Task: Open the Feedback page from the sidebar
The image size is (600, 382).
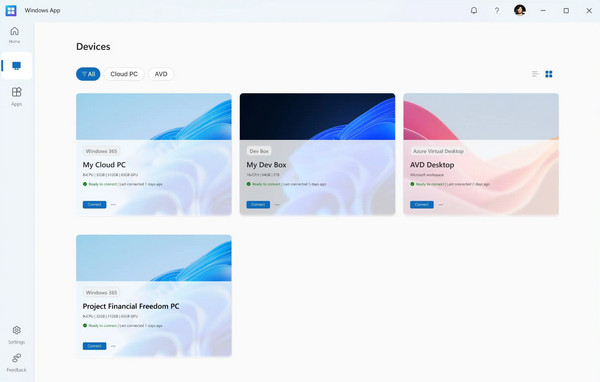Action: click(x=16, y=362)
